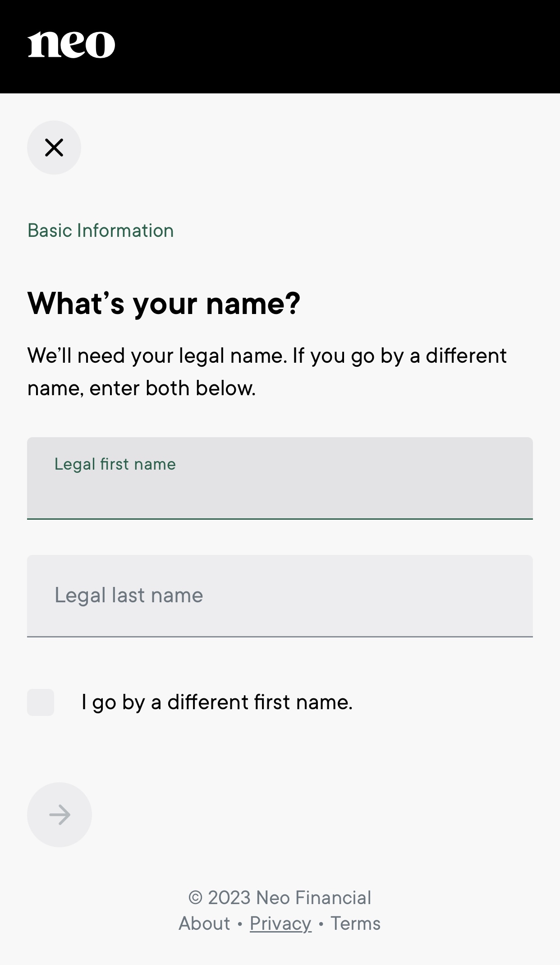Click the 2023 Neo Financial copyright text

click(280, 898)
